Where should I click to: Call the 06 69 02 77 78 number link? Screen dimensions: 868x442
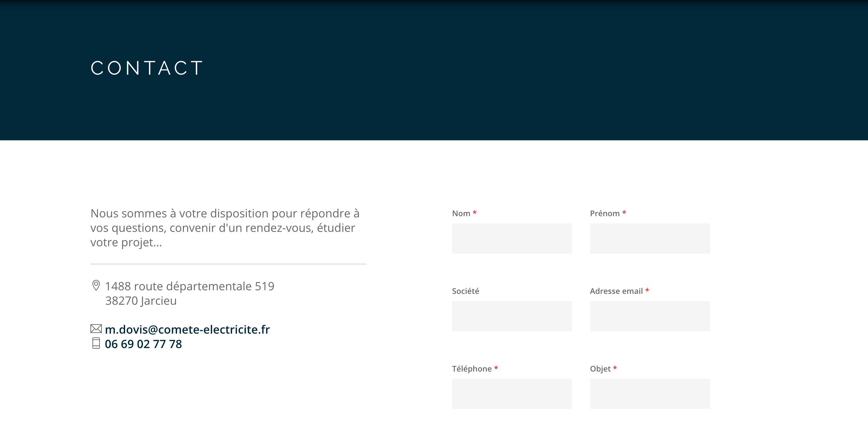tap(143, 344)
